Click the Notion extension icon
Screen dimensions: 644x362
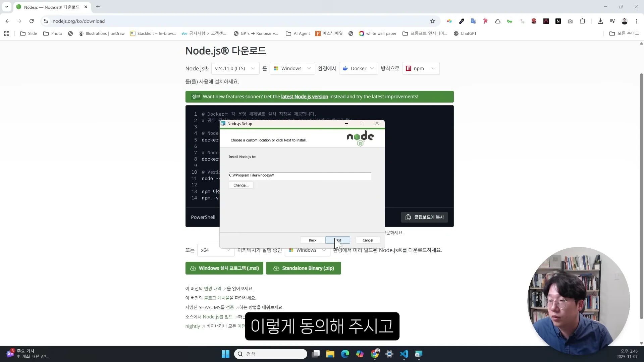tap(558, 21)
